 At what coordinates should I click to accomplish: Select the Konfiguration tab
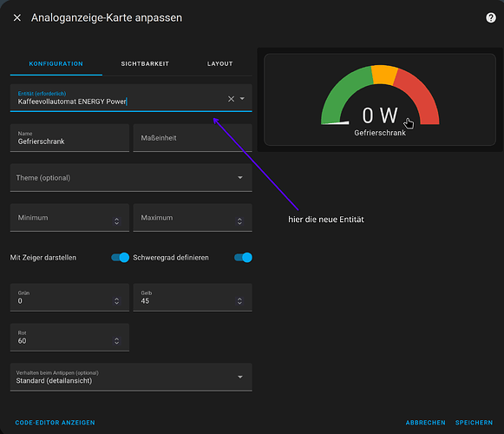click(x=56, y=63)
